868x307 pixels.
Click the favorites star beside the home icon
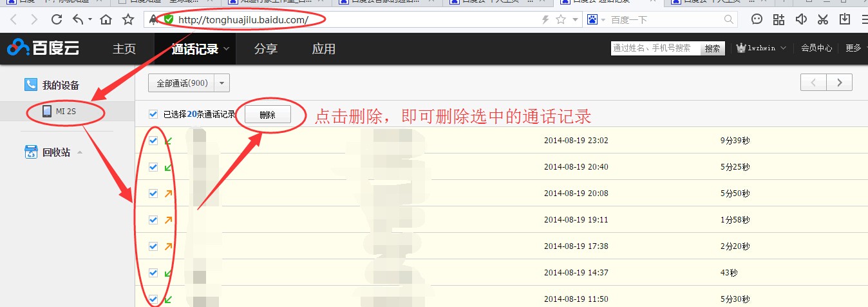coord(129,19)
